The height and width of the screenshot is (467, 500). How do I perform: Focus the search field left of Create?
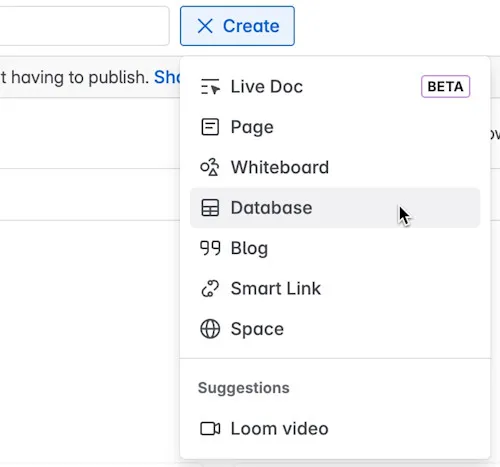pyautogui.click(x=84, y=26)
